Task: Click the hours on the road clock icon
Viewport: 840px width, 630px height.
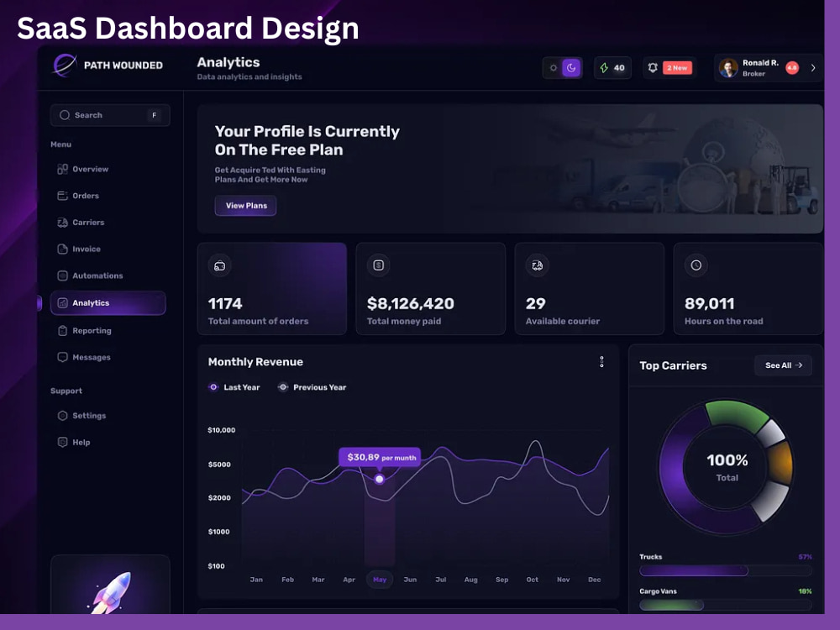Action: [696, 265]
